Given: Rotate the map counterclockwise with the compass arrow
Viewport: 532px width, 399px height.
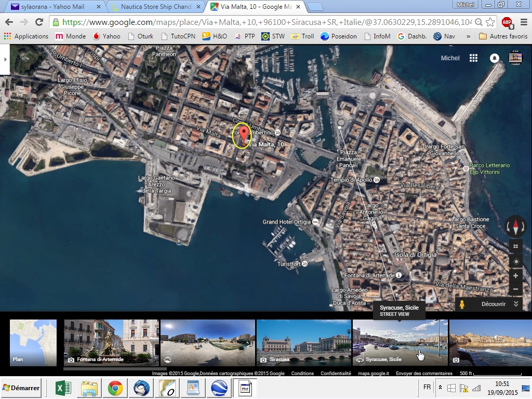Looking at the screenshot, I should coord(508,227).
